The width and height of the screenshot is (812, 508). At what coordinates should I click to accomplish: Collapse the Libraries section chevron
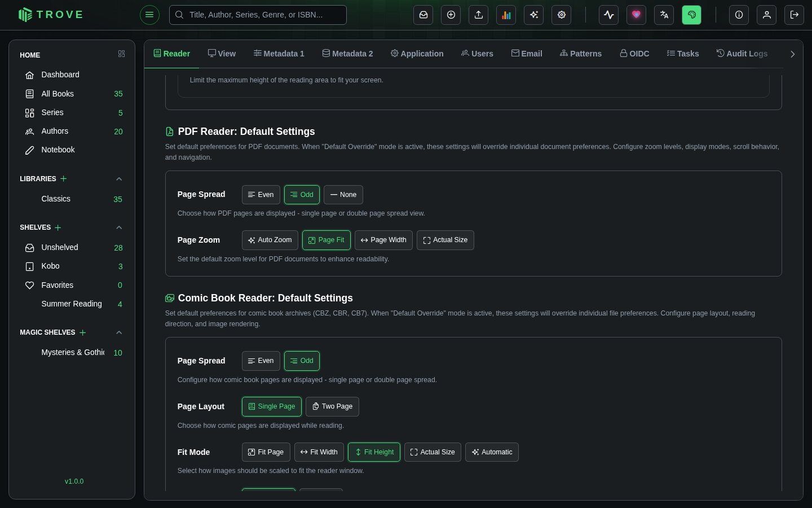coord(119,179)
